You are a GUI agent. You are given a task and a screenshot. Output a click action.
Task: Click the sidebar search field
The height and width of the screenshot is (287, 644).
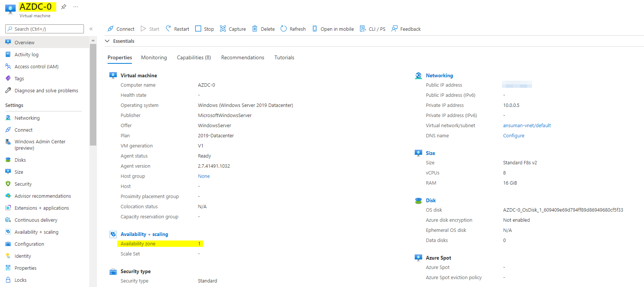point(45,29)
